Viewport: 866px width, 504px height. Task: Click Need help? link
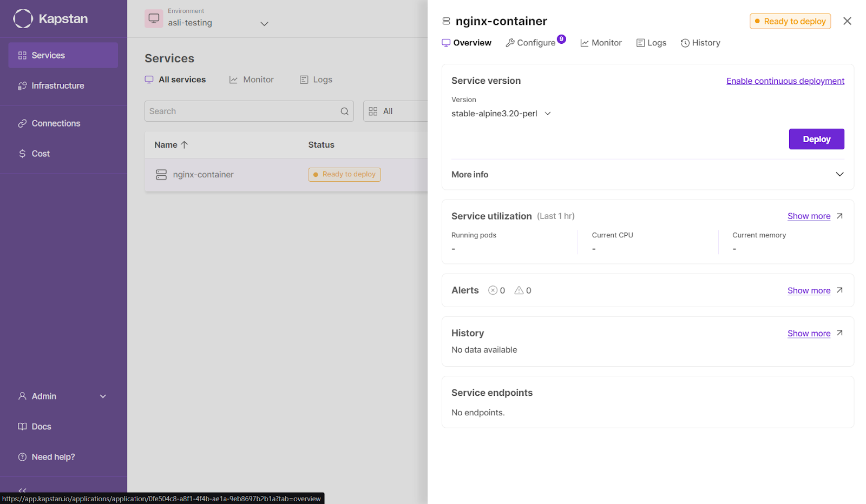click(x=53, y=457)
